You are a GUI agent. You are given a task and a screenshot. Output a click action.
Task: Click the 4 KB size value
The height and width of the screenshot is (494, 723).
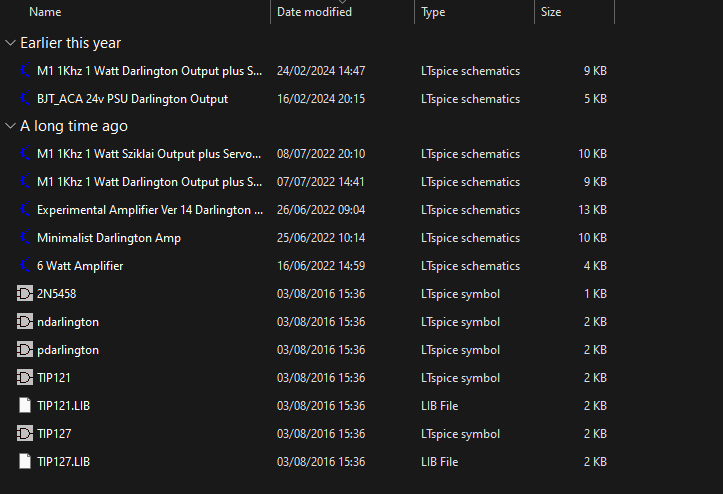coord(595,266)
